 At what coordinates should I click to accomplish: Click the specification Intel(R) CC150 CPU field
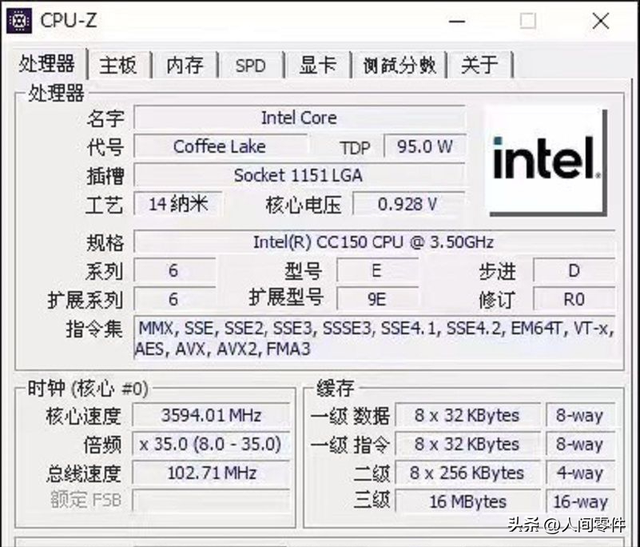coord(374,242)
